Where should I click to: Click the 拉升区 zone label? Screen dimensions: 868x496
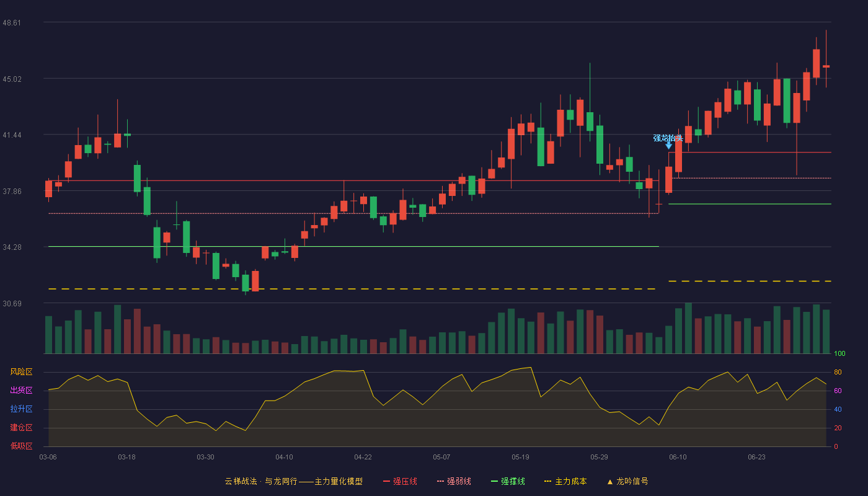pyautogui.click(x=21, y=409)
